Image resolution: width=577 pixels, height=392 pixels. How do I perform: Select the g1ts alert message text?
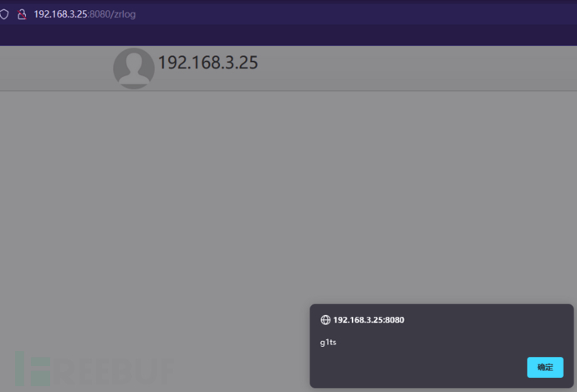click(x=328, y=343)
